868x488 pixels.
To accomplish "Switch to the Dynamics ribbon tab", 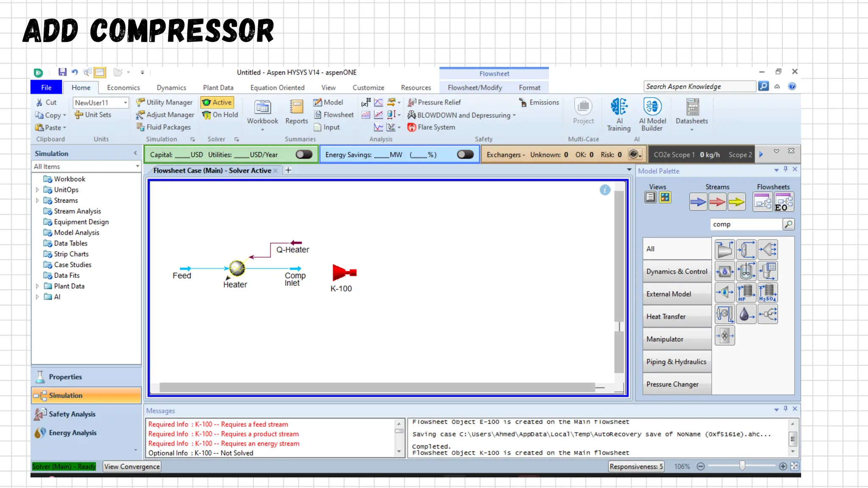I will (x=171, y=87).
